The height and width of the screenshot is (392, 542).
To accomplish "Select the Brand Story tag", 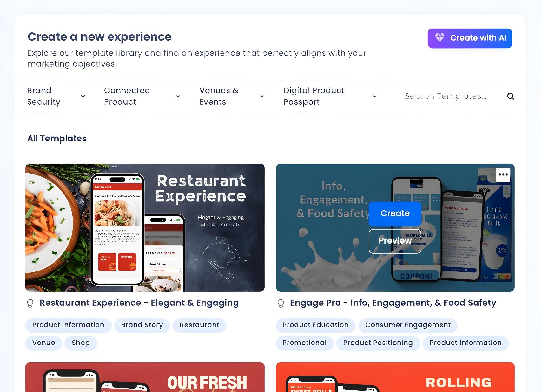I will click(x=142, y=325).
